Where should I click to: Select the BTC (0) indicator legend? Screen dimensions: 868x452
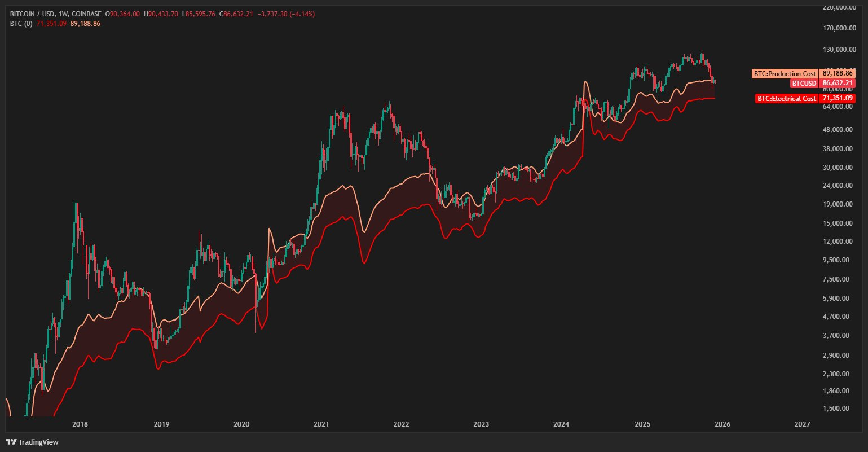click(x=22, y=23)
